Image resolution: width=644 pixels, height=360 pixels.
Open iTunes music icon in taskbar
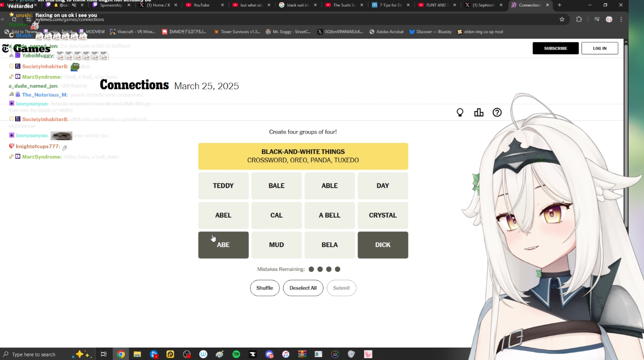tap(286, 354)
